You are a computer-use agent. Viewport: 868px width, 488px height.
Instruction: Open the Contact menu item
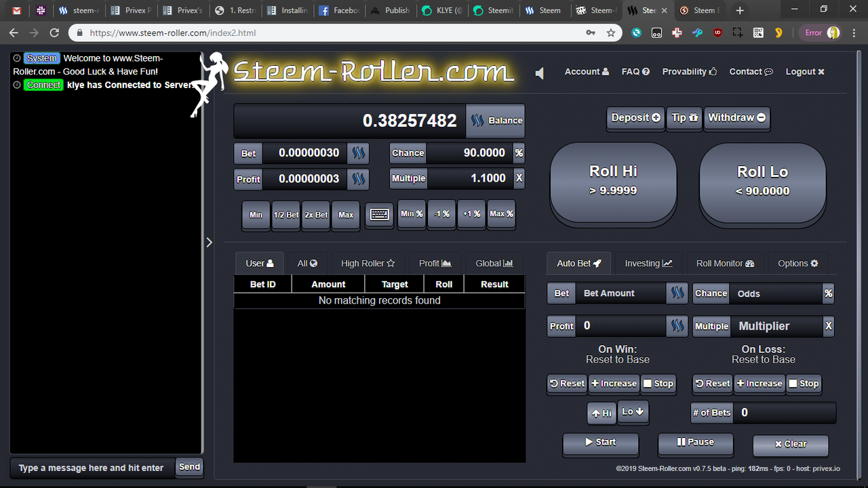tap(751, 72)
